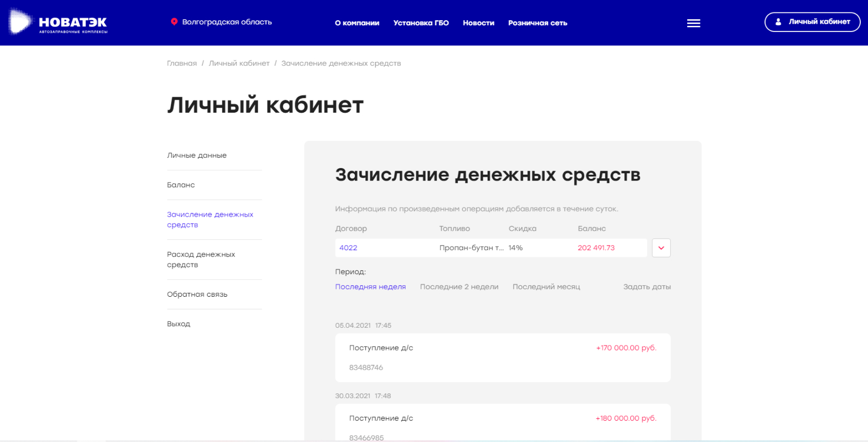Filter by Последние 2 недели
The image size is (868, 442).
point(459,287)
